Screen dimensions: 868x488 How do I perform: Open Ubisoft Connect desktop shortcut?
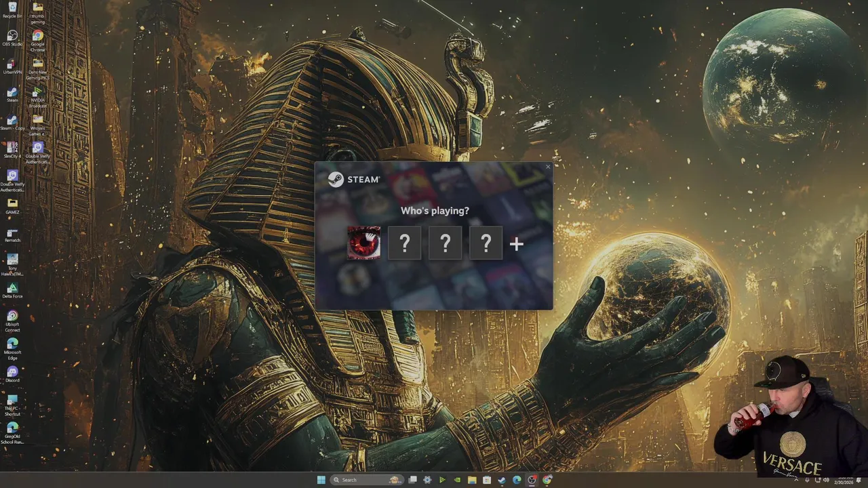click(x=12, y=321)
